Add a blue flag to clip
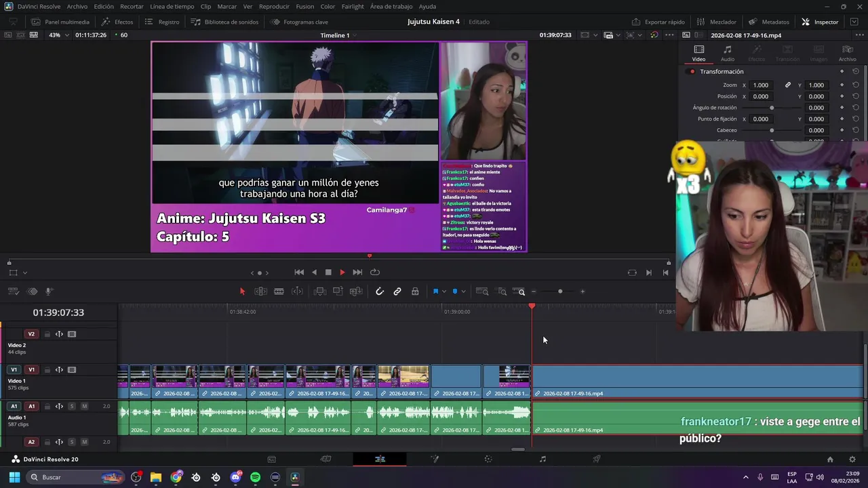This screenshot has height=488, width=868. point(435,291)
